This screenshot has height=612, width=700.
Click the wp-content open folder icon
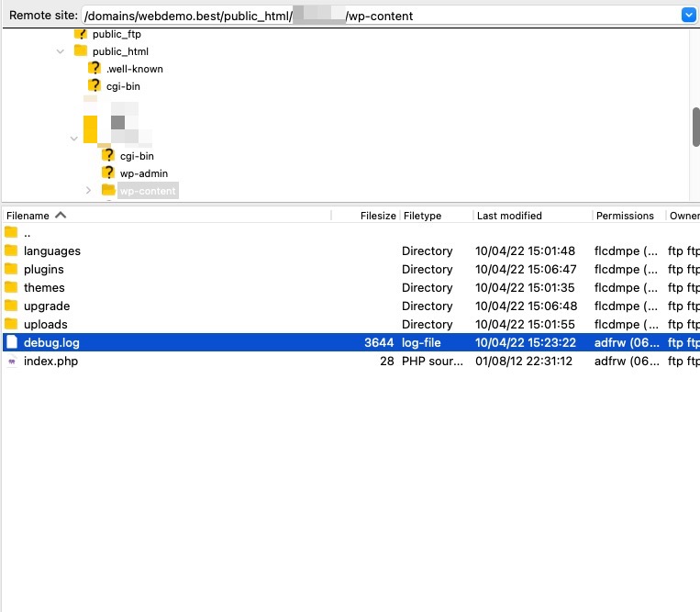[x=108, y=190]
